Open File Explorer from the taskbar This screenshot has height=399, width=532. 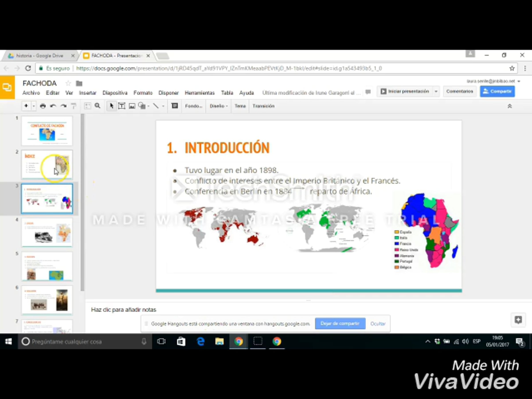pyautogui.click(x=219, y=341)
